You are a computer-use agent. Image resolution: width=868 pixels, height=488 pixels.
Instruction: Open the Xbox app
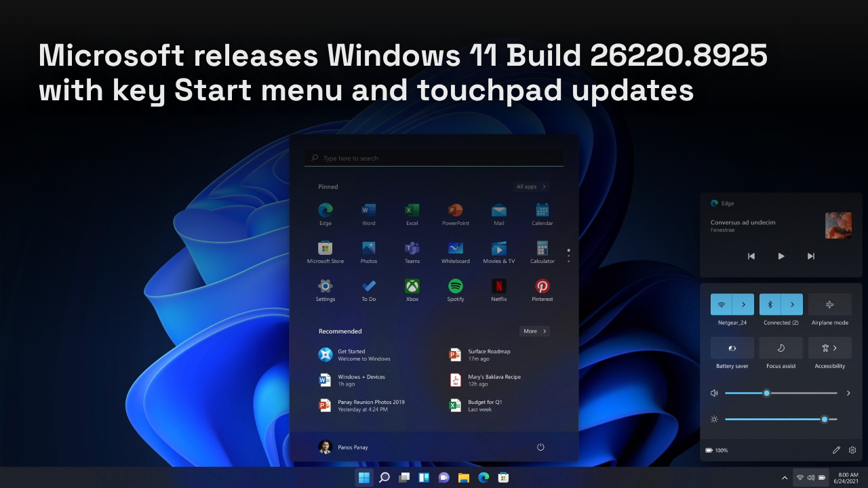coord(412,289)
